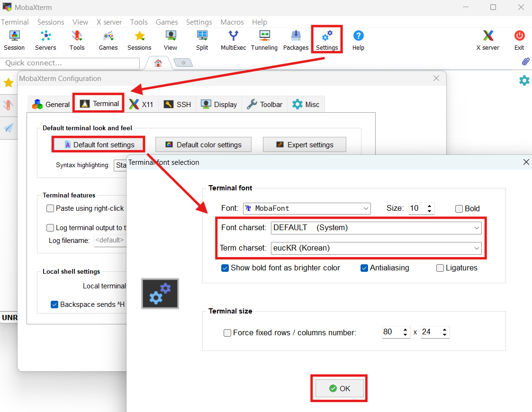
Task: Open a new tab with plus button
Action: 183,63
